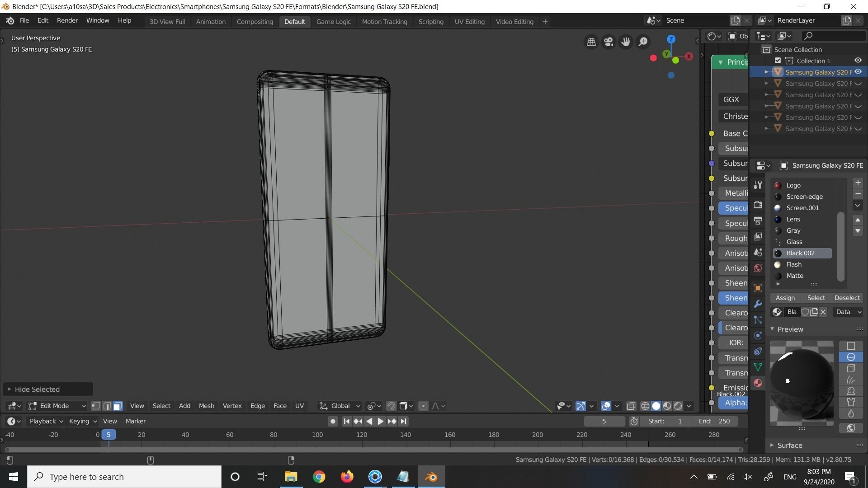Toggle X-ray mode in viewport
Viewport: 868px width, 488px height.
pyautogui.click(x=631, y=406)
